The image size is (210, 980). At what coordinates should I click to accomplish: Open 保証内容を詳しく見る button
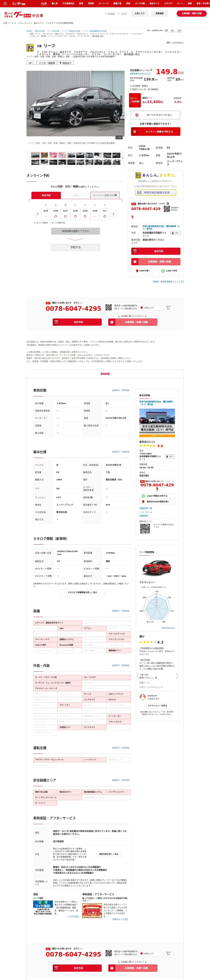tap(109, 854)
